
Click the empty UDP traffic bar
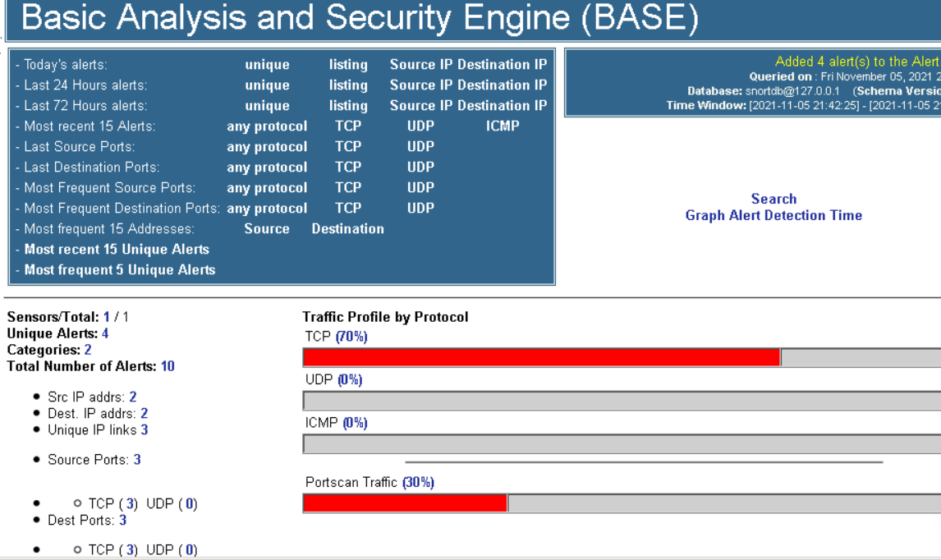click(622, 401)
